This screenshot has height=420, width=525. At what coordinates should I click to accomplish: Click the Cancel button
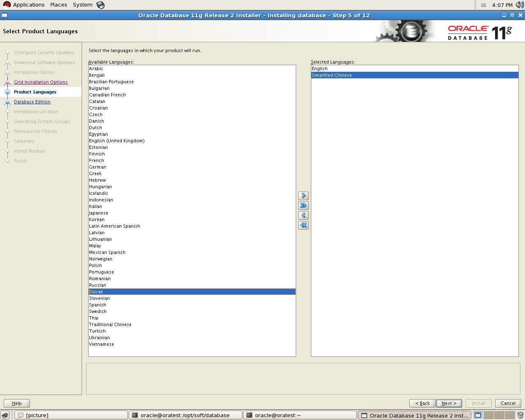508,403
